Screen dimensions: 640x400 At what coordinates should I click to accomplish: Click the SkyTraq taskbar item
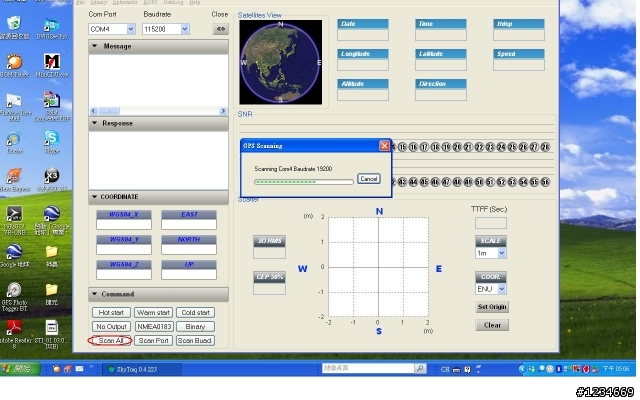[x=141, y=369]
